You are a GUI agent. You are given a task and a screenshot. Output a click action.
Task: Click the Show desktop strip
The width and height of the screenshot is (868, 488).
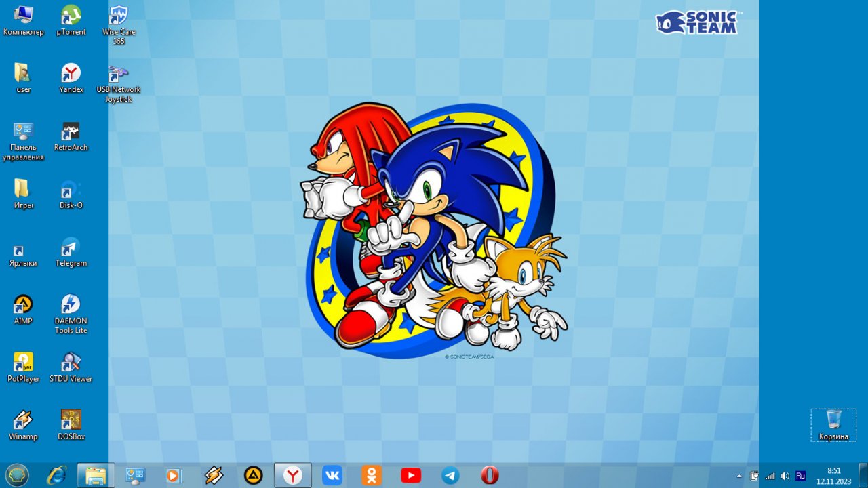(863, 476)
